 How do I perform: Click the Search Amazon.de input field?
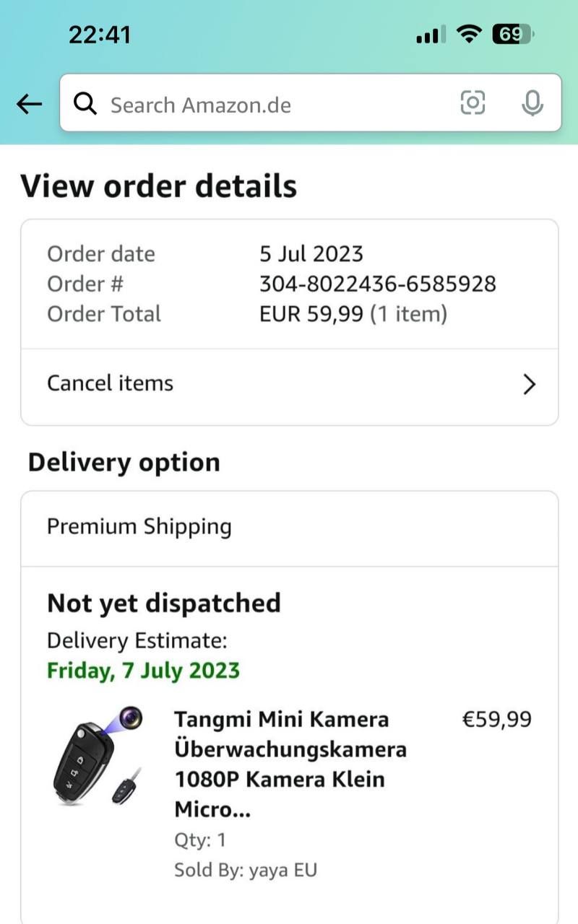pos(275,105)
